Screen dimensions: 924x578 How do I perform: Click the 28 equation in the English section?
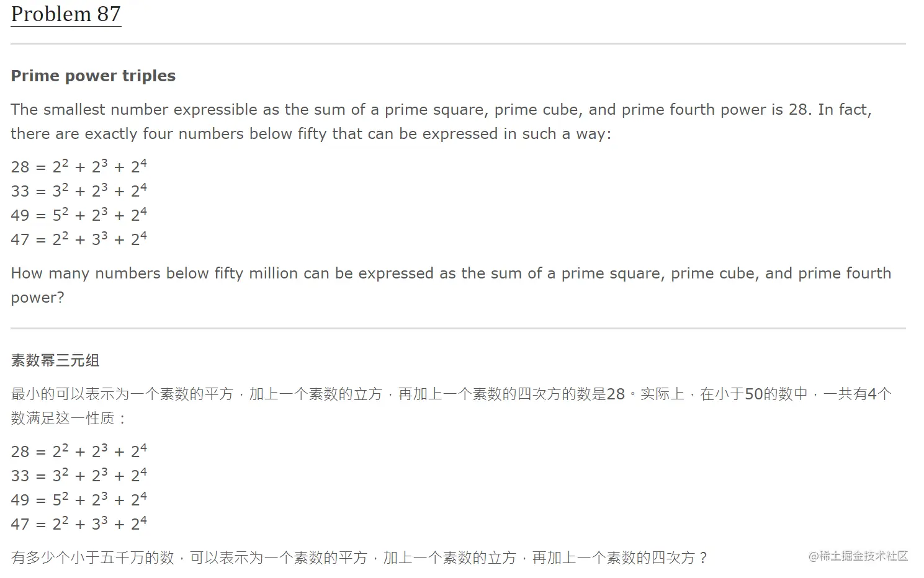[79, 166]
